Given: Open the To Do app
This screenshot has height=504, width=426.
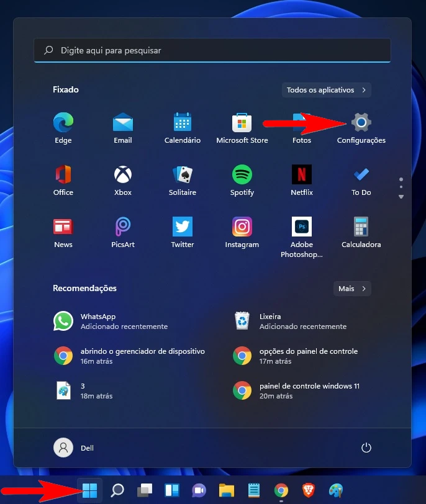Looking at the screenshot, I should (361, 180).
